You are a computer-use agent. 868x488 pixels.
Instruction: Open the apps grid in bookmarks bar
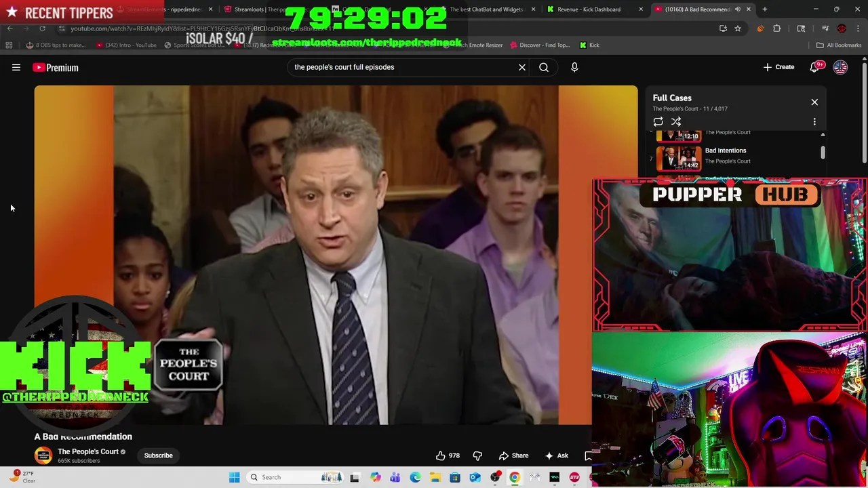9,45
